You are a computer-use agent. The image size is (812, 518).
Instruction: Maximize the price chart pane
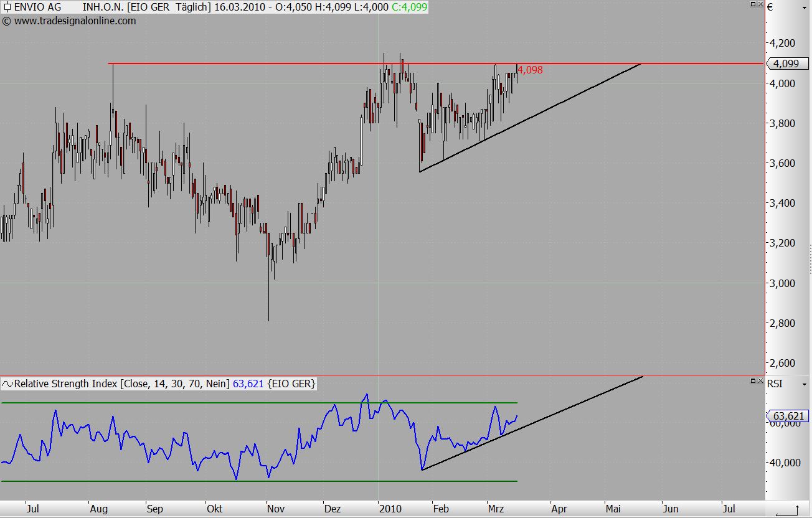coord(753,4)
